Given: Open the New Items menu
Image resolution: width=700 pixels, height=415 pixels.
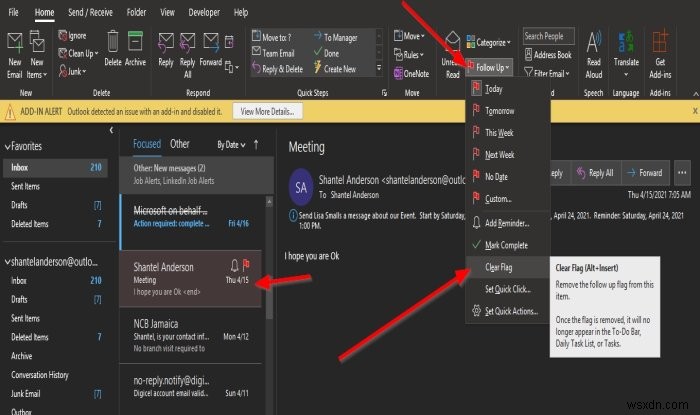Looking at the screenshot, I should [37, 56].
